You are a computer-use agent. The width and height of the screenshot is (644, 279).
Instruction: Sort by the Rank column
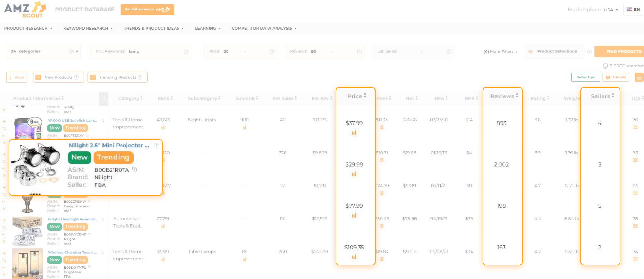(165, 98)
